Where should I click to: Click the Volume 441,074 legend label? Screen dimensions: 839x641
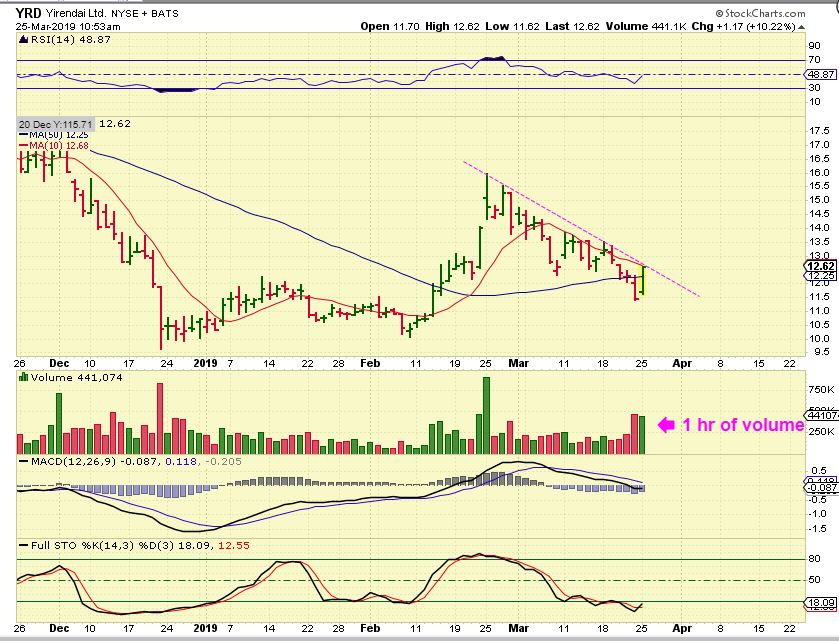coord(77,377)
